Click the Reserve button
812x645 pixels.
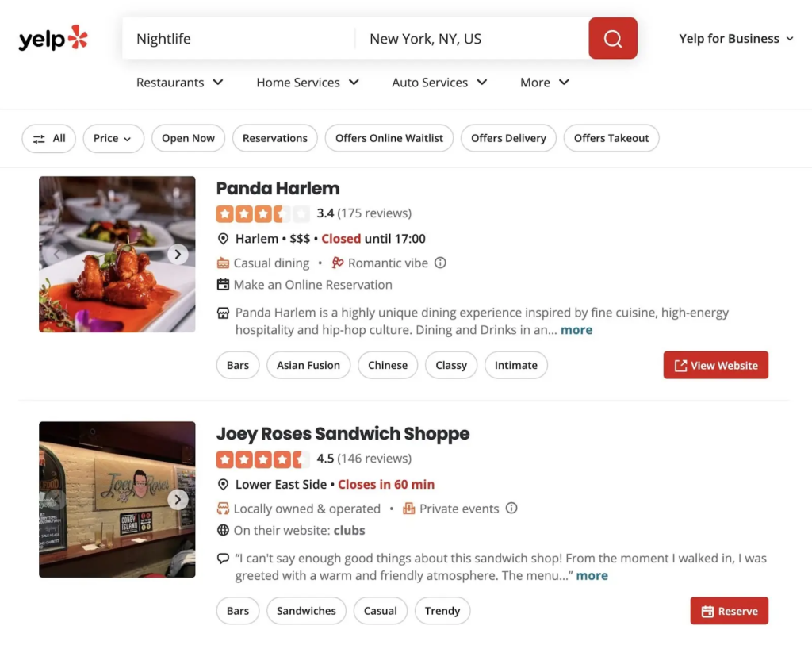click(x=730, y=611)
